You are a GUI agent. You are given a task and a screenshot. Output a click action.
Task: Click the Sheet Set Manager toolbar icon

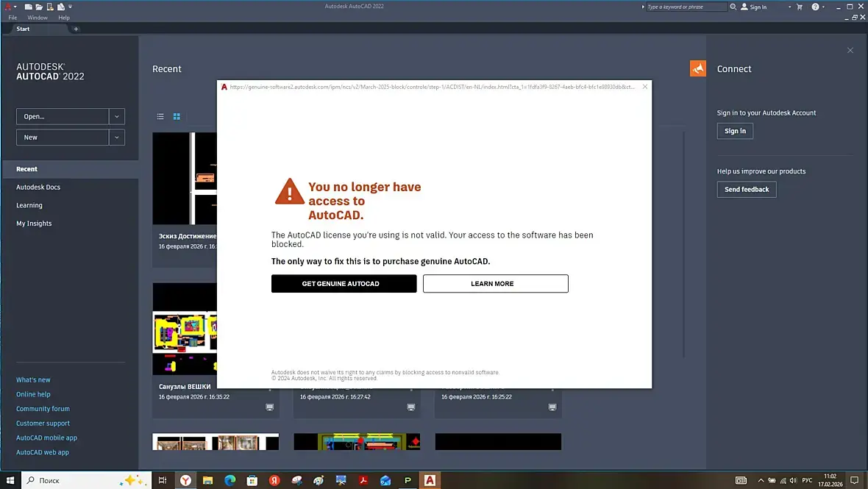click(61, 7)
